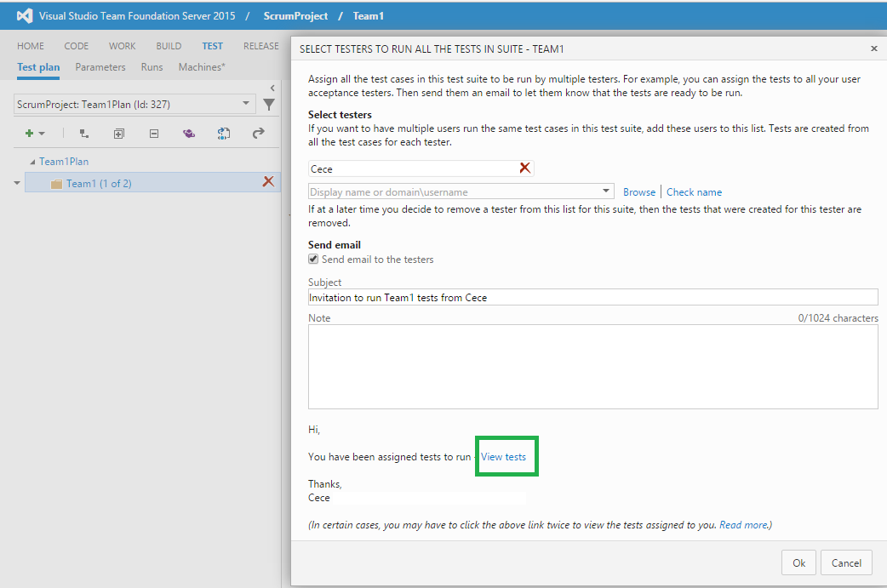This screenshot has width=887, height=588.
Task: Click into the Subject text field
Action: (x=592, y=297)
